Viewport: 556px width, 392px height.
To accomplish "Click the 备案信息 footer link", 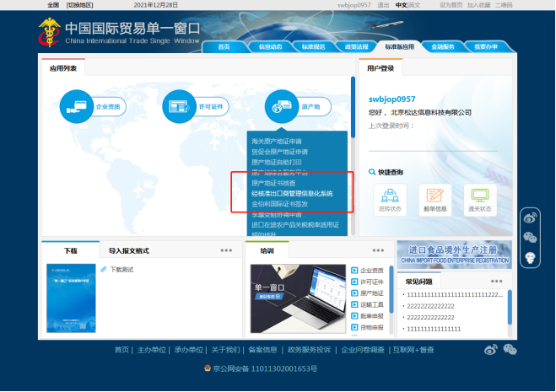I will pos(262,350).
